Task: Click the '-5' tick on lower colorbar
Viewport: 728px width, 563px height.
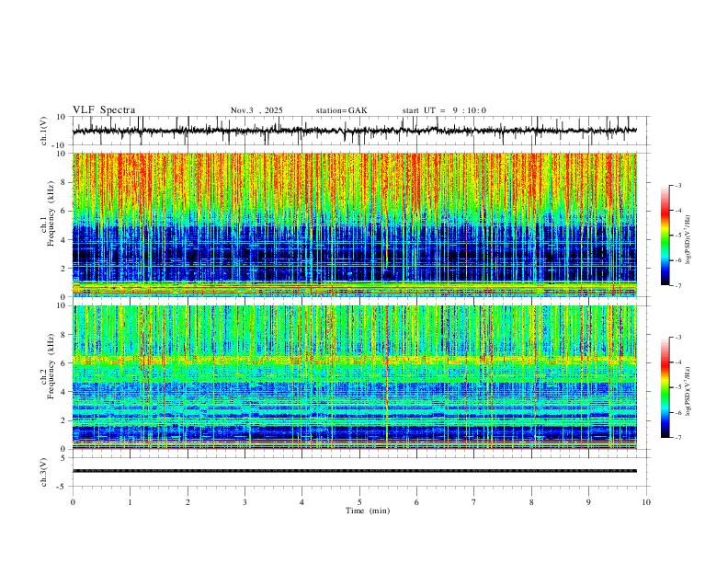Action: (678, 387)
